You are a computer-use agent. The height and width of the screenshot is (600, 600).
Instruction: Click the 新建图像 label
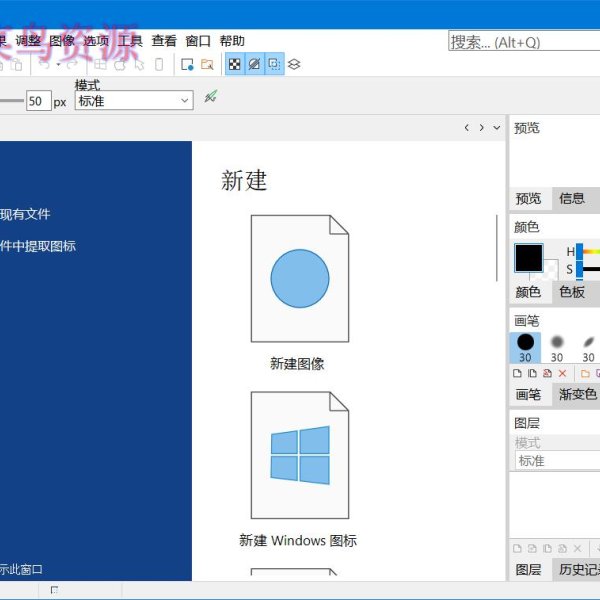coord(297,364)
